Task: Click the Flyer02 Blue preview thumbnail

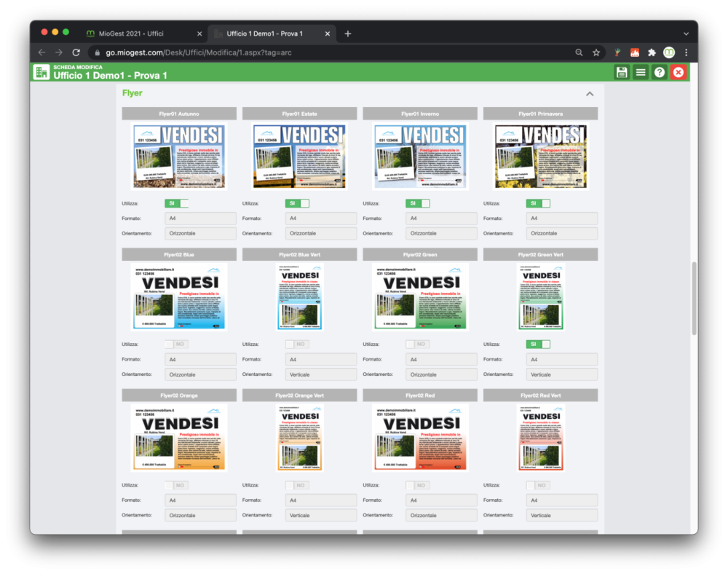Action: (179, 297)
